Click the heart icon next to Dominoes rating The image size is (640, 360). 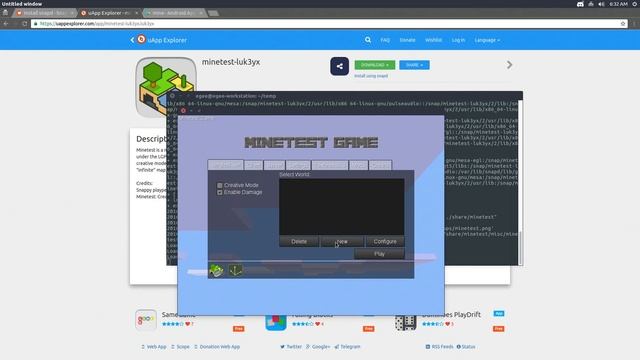448,324
